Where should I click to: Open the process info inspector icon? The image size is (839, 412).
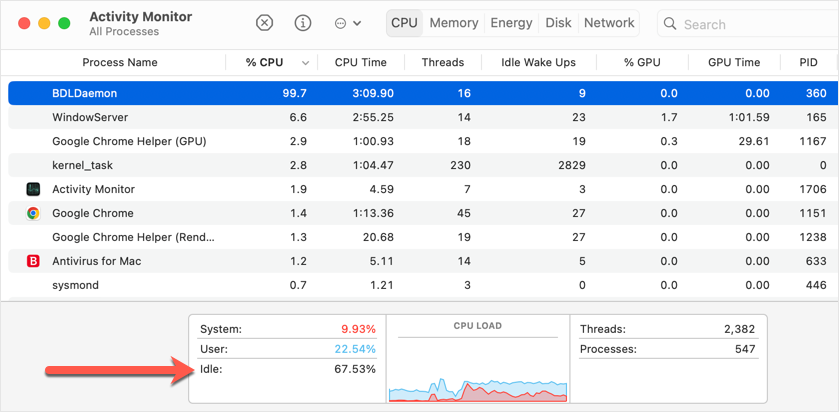(303, 23)
